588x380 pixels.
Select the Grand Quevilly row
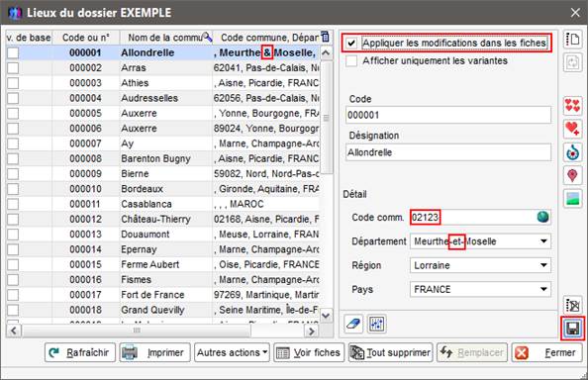point(162,310)
